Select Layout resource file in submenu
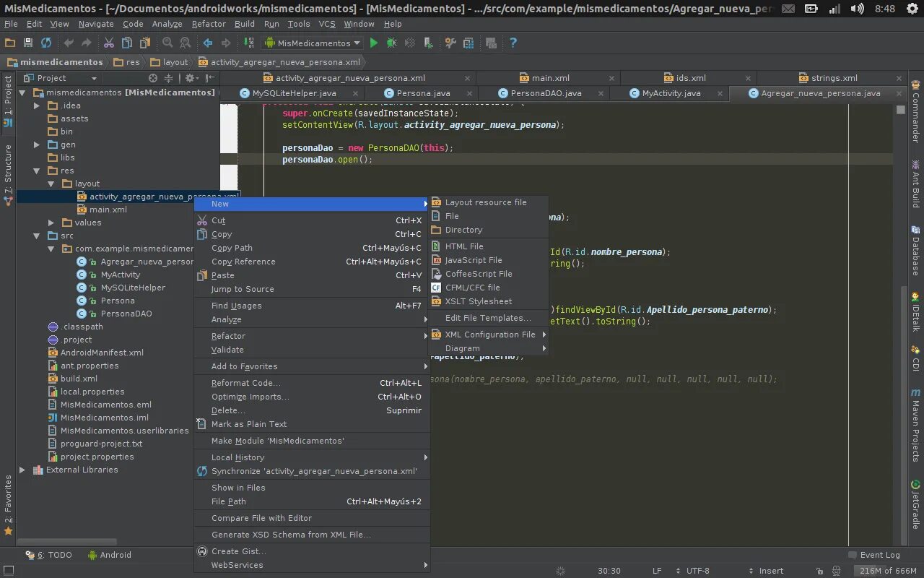Screen dimensions: 924x578 pyautogui.click(x=489, y=202)
